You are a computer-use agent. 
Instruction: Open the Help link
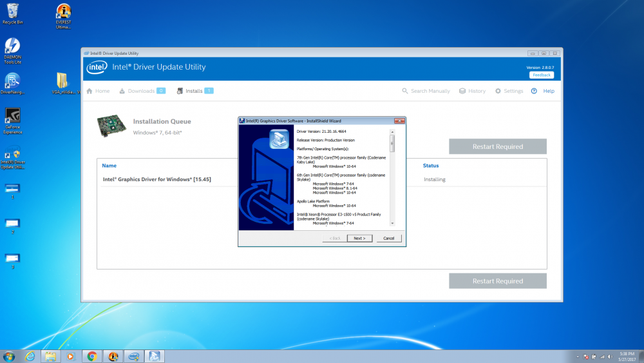[549, 91]
